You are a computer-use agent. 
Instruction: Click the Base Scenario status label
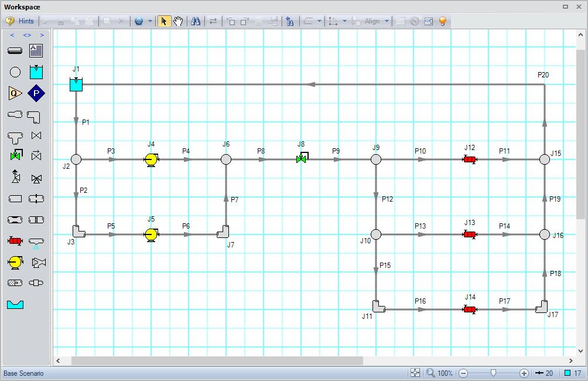point(23,373)
